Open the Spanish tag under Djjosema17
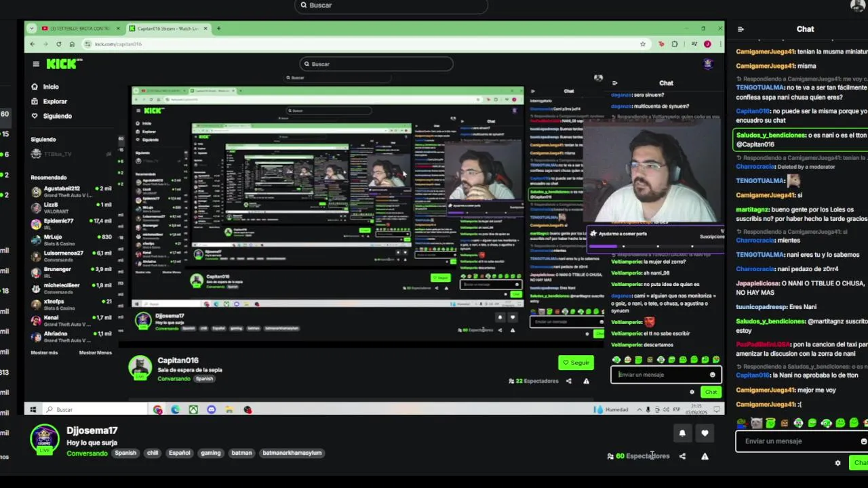The width and height of the screenshot is (868, 488). [125, 453]
